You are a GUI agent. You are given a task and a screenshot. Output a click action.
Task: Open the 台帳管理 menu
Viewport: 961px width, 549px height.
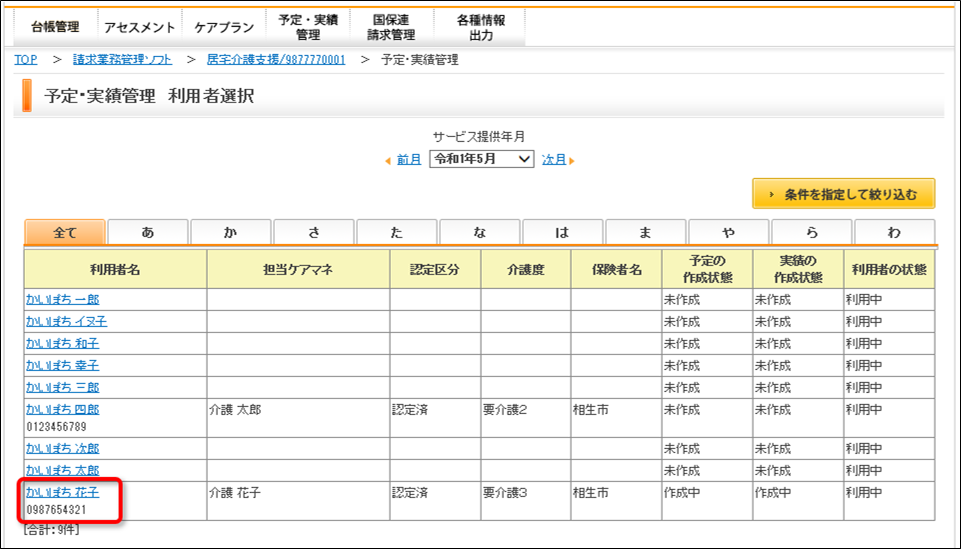point(55,28)
